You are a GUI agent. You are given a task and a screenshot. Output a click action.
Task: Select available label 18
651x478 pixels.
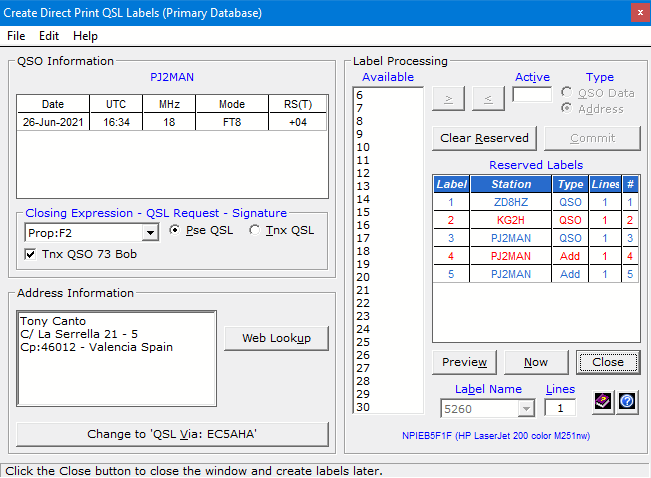coord(388,251)
